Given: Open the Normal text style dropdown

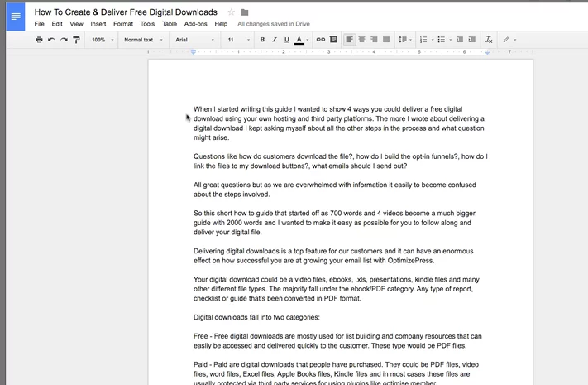Looking at the screenshot, I should pos(143,40).
